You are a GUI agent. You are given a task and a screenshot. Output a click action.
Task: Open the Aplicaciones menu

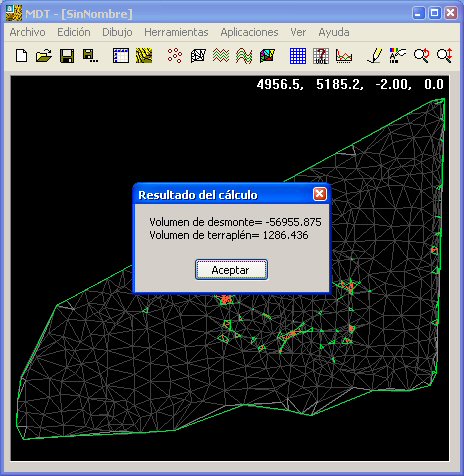click(x=249, y=32)
